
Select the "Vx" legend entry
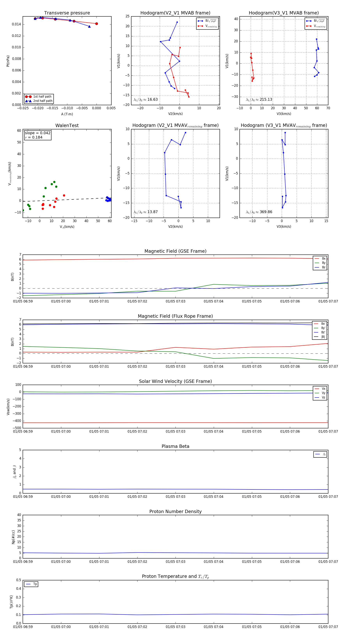coord(320,389)
